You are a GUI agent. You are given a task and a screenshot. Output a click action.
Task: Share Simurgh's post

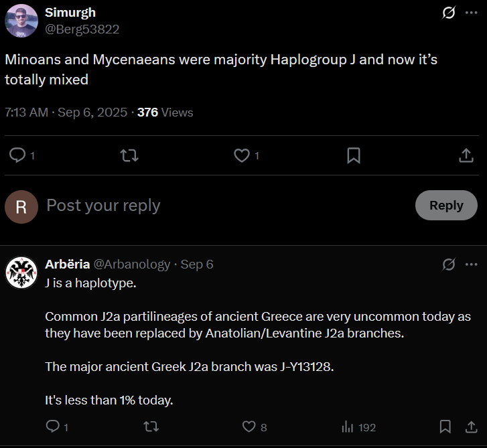click(x=466, y=155)
